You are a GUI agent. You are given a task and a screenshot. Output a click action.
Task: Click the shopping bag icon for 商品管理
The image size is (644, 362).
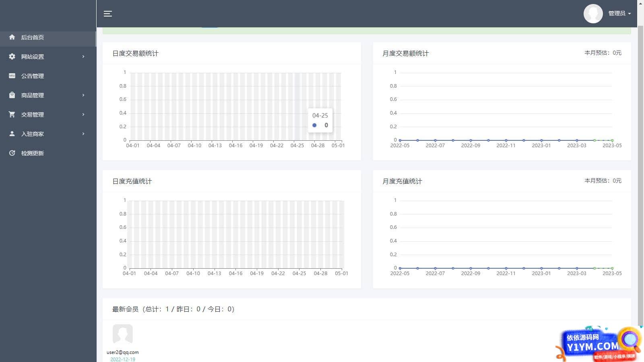pos(12,95)
